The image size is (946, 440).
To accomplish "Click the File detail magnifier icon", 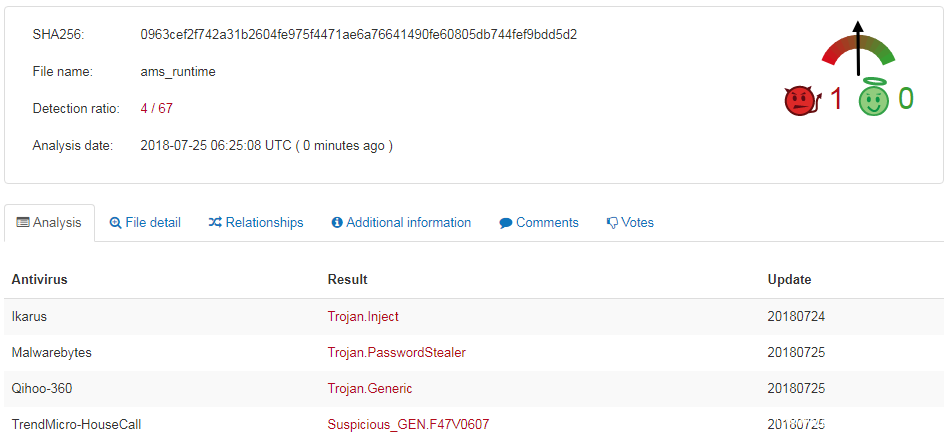I will click(x=115, y=223).
